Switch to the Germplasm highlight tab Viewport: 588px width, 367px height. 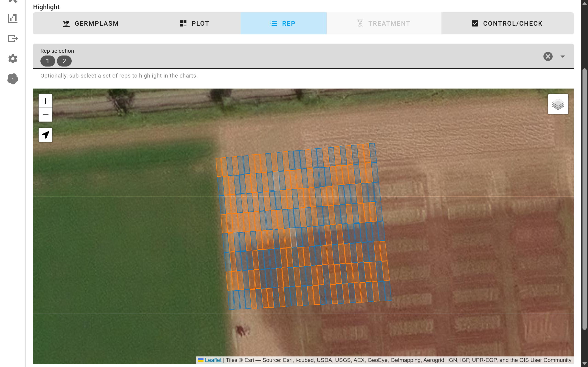(91, 24)
